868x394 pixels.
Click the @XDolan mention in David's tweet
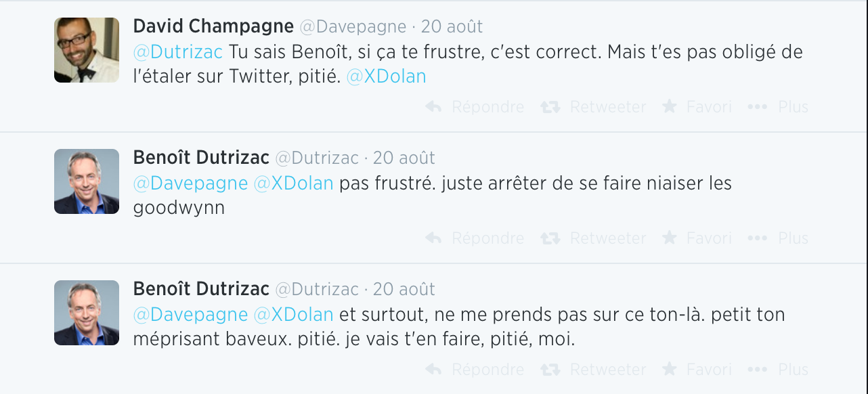(x=386, y=76)
